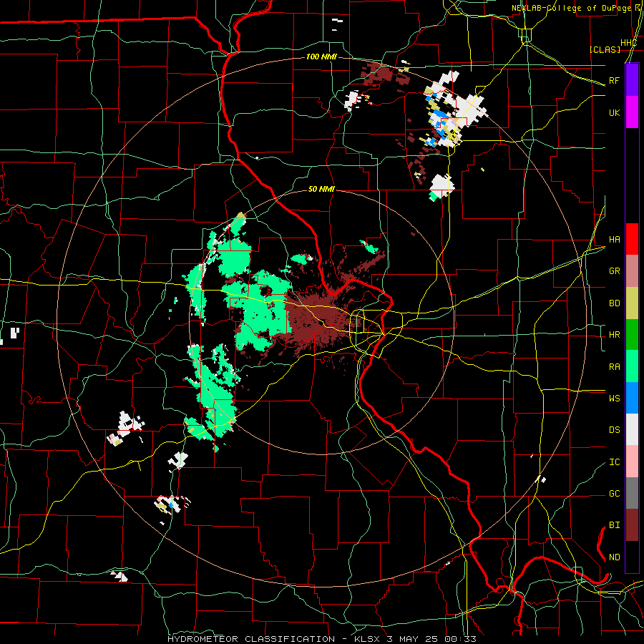Screen dimensions: 644x644
Task: Click the "HHC" product code text
Action: pyautogui.click(x=628, y=43)
